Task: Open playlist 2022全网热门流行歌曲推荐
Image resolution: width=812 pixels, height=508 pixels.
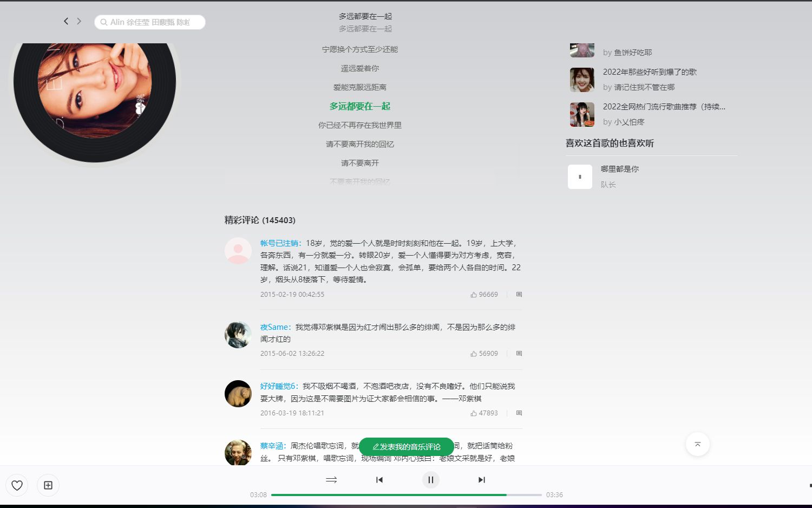Action: (664, 107)
